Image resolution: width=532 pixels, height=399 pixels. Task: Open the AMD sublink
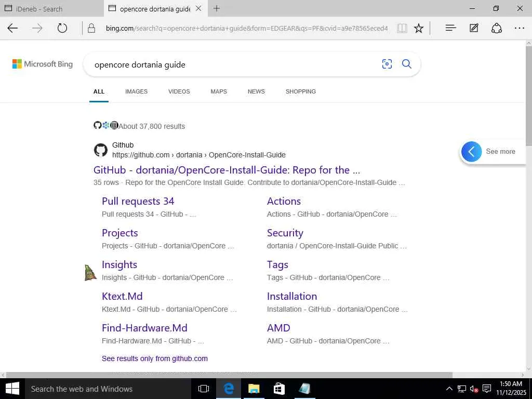(278, 328)
